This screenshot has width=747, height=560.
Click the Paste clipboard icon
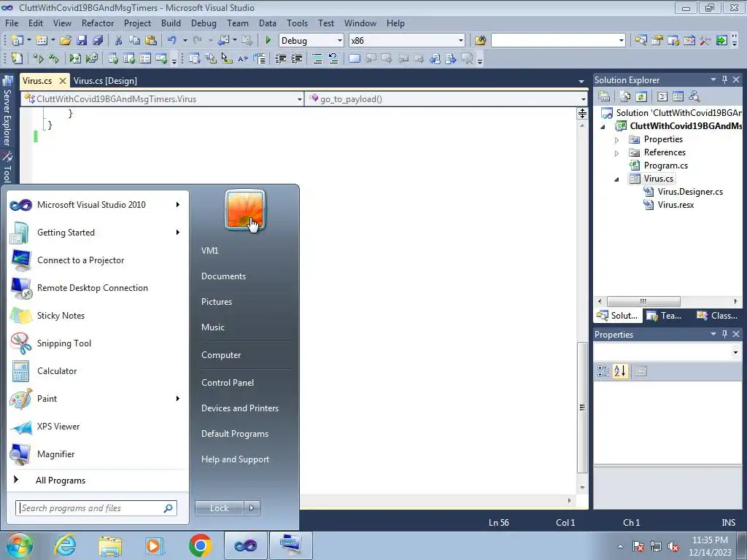click(150, 41)
